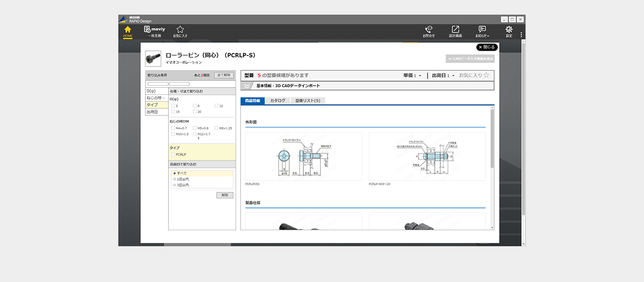Click CADデータ入手画面を表示 dropdown button
This screenshot has height=282, width=644.
point(470,58)
